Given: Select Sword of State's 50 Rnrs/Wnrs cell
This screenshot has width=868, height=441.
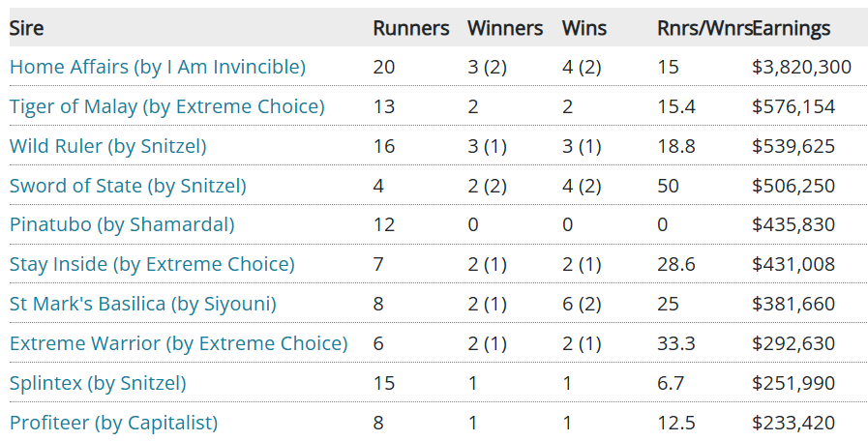Looking at the screenshot, I should (668, 186).
